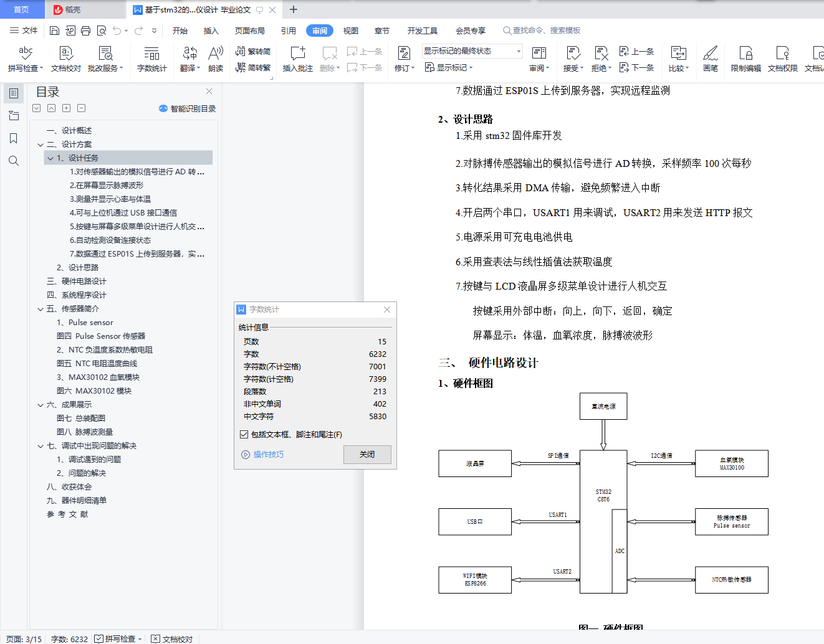Open the 显示标记 dropdown

click(x=449, y=67)
